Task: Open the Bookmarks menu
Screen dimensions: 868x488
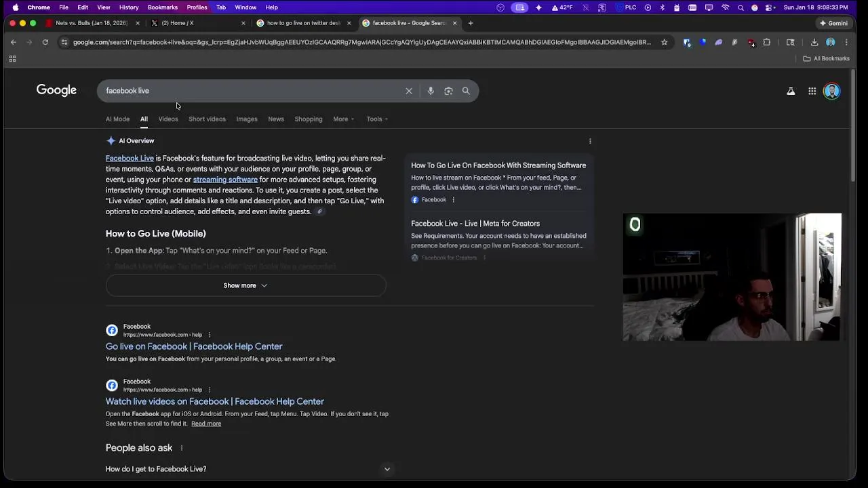Action: coord(163,7)
